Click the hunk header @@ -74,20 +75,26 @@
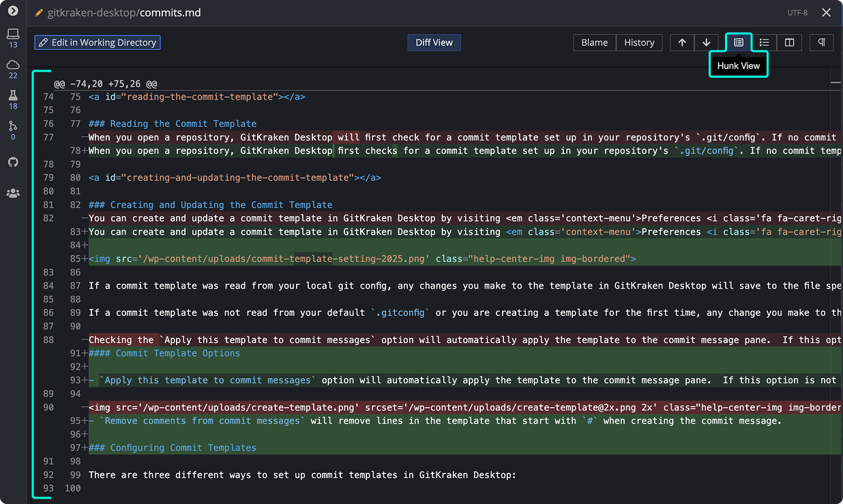The height and width of the screenshot is (504, 843). (106, 84)
